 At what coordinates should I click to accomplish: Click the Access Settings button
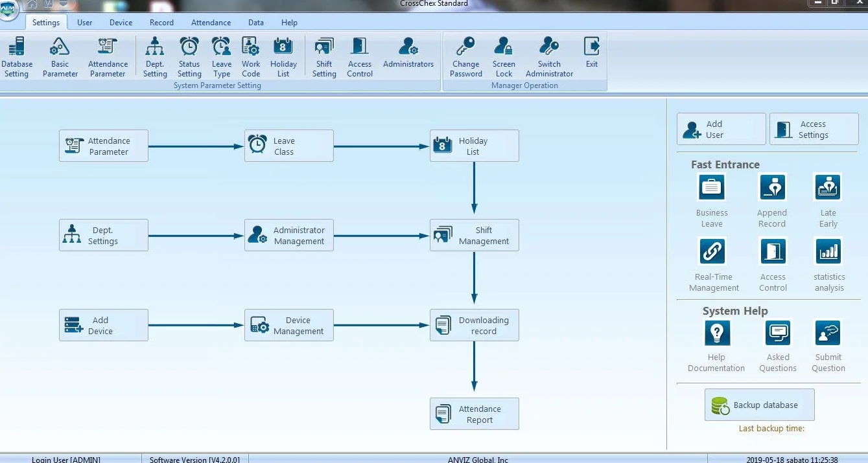pos(814,129)
